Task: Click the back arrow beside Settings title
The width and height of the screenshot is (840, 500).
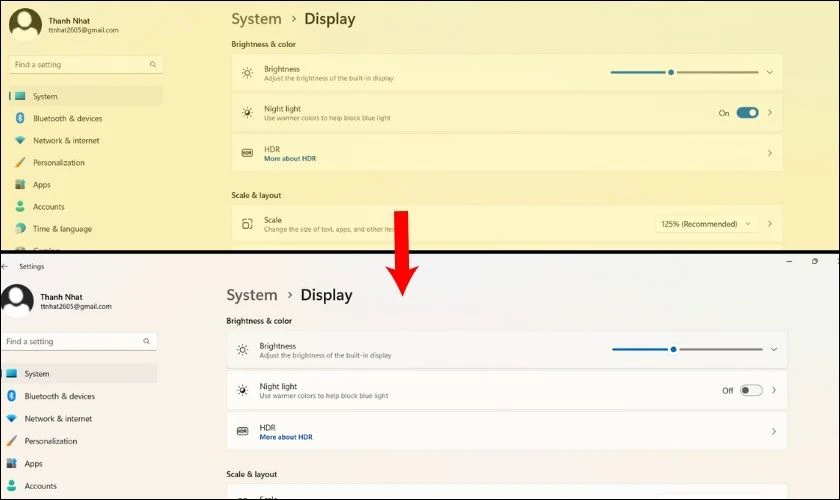Action: [x=5, y=266]
